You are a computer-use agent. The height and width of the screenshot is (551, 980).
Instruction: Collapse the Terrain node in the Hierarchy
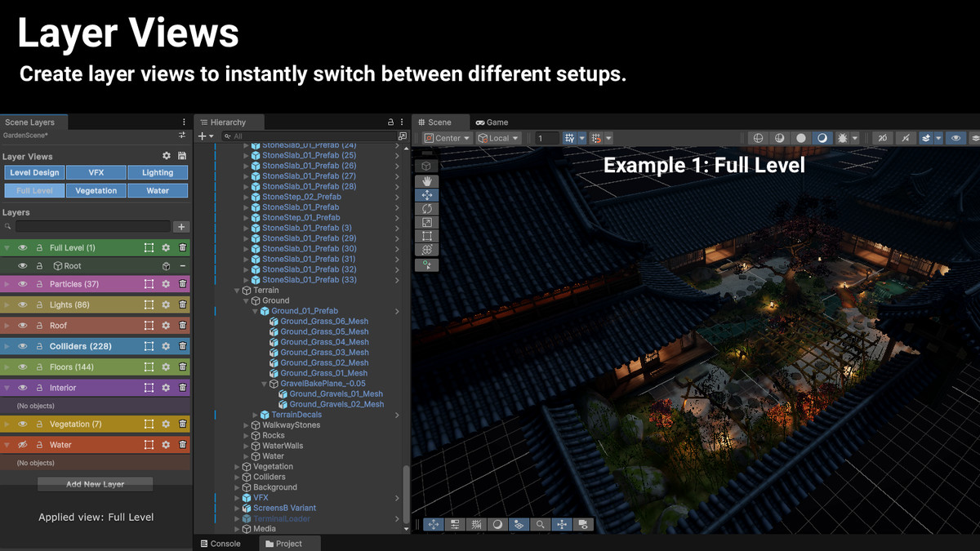pos(237,291)
